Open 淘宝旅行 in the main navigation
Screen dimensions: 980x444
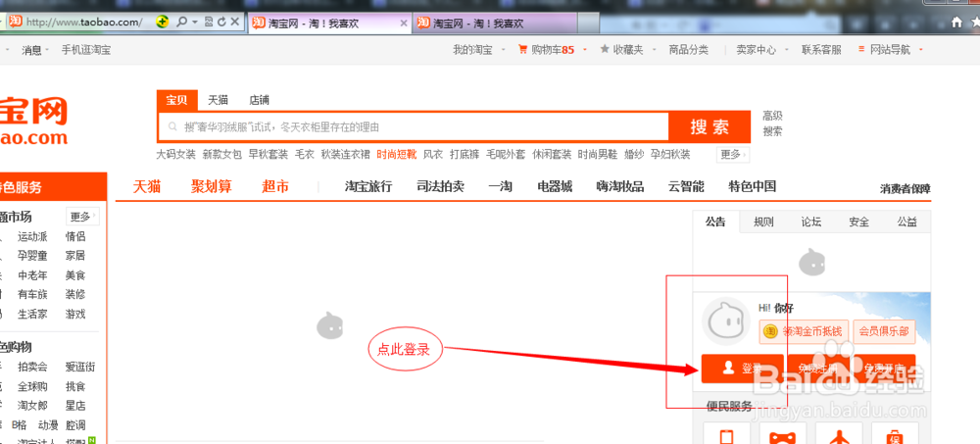click(368, 186)
